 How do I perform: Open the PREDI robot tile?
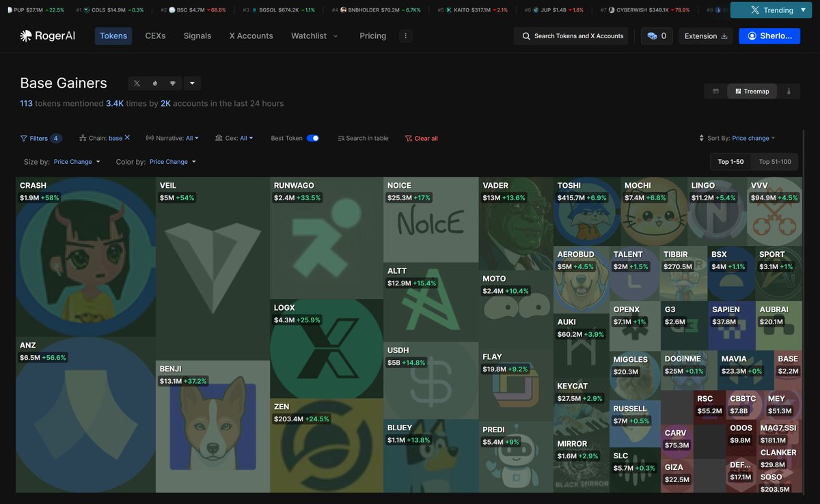tap(516, 457)
